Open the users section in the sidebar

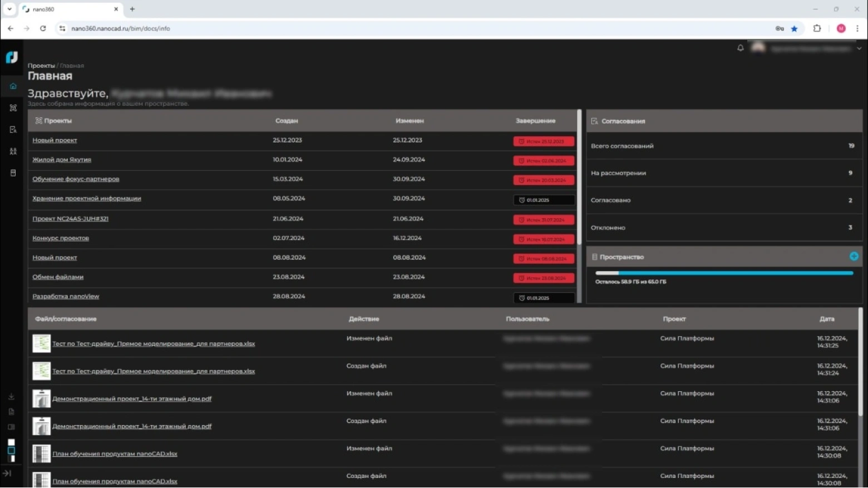click(13, 151)
